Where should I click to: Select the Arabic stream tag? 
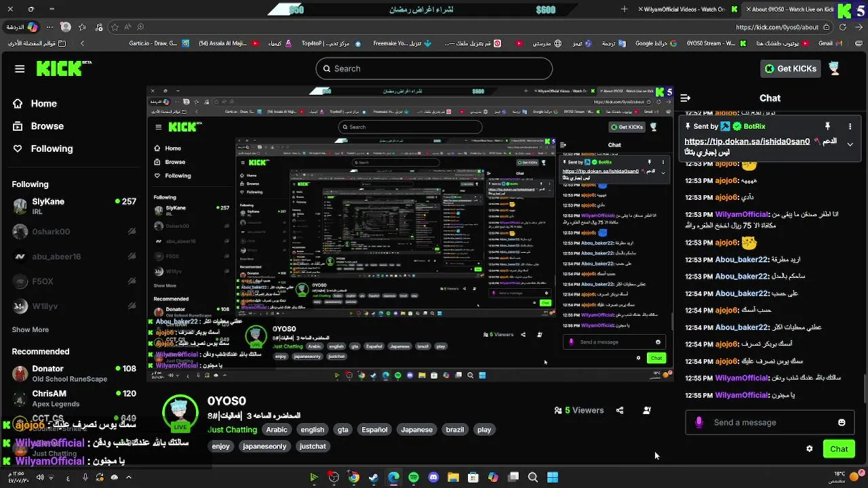click(x=277, y=430)
